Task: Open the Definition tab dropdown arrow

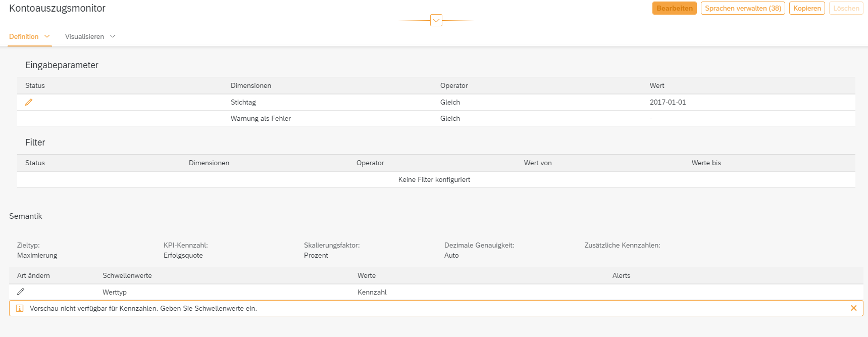Action: pos(47,36)
